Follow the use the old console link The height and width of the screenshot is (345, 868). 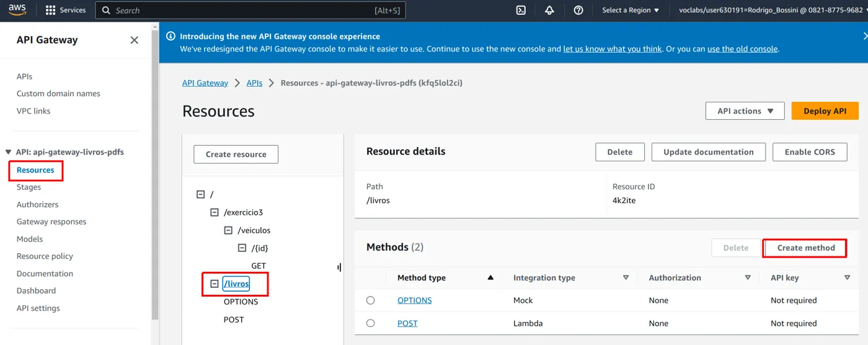tap(742, 49)
